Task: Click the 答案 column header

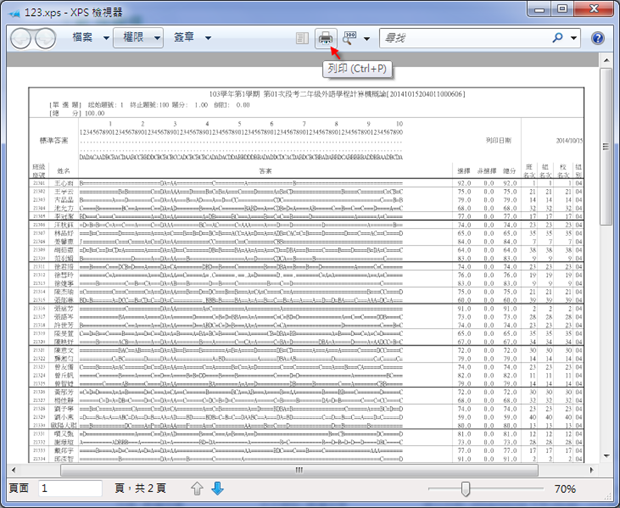Action: point(265,171)
